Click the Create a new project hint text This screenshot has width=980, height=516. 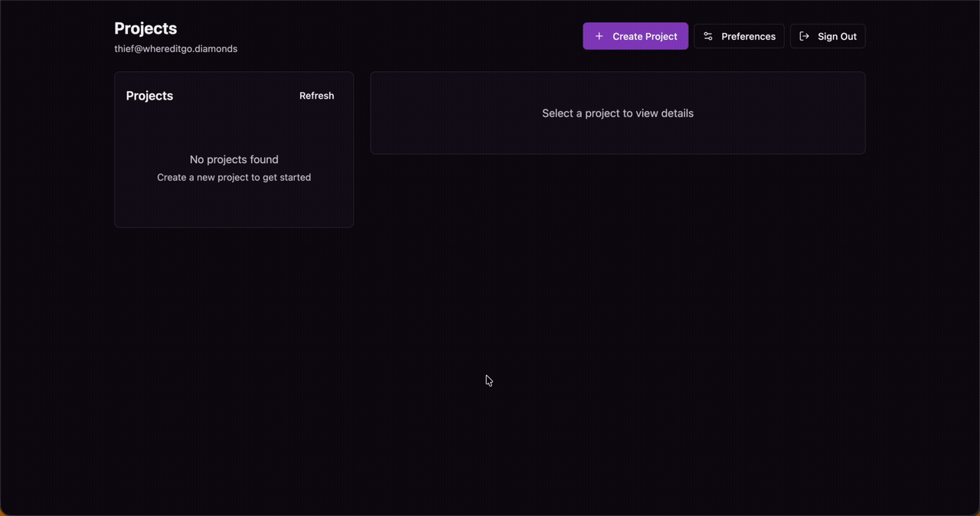pos(234,177)
